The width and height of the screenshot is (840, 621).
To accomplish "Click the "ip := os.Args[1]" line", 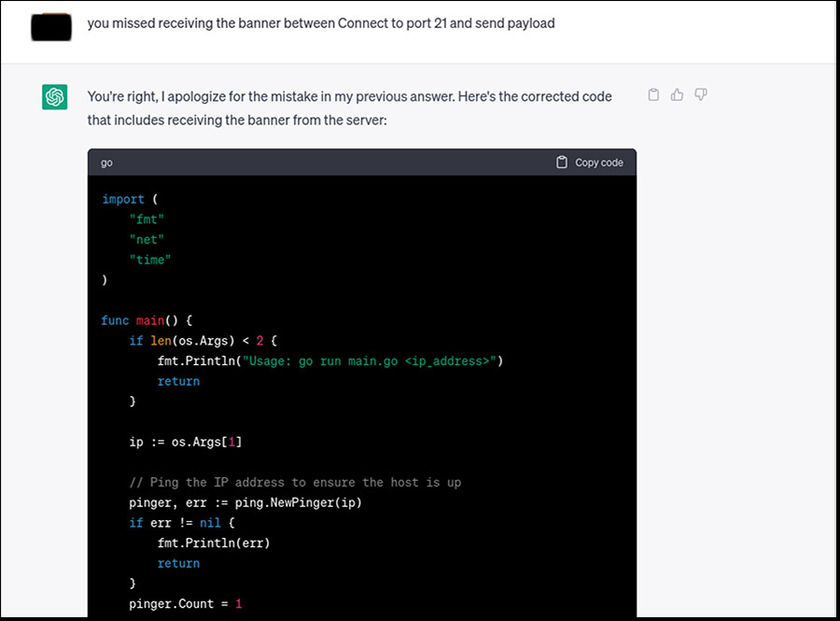I will [185, 442].
